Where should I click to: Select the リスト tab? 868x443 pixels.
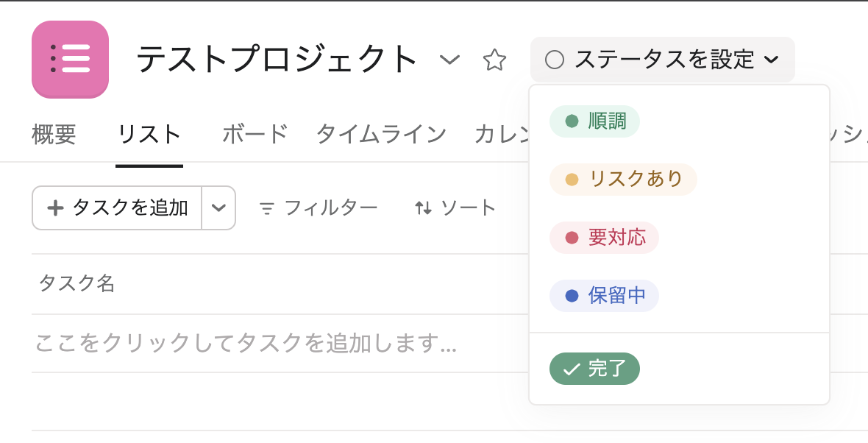point(149,135)
